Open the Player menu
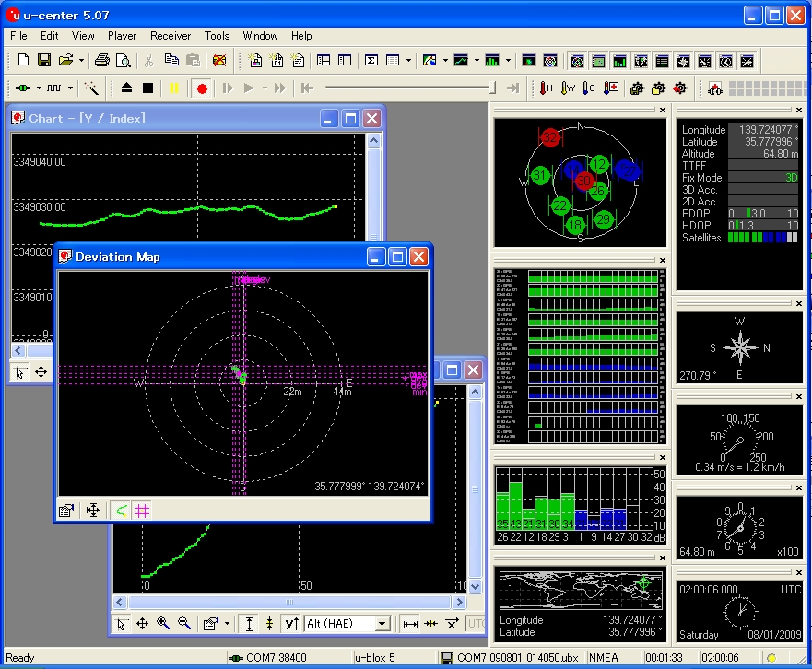The image size is (812, 669). point(122,36)
